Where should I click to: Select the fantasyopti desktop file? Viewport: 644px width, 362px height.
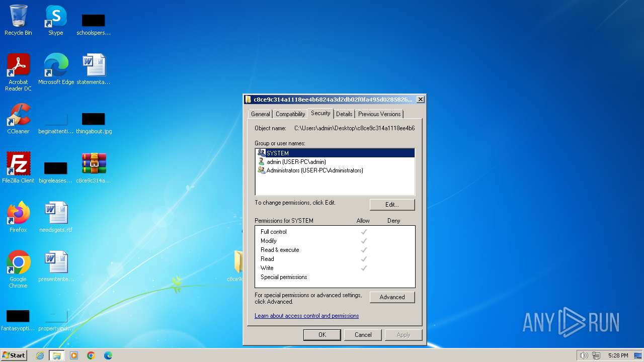click(18, 321)
